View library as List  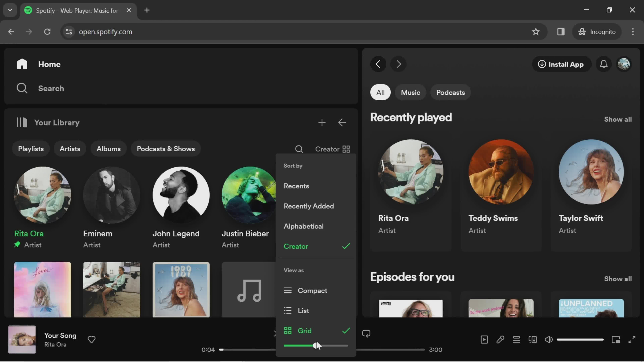(316, 311)
